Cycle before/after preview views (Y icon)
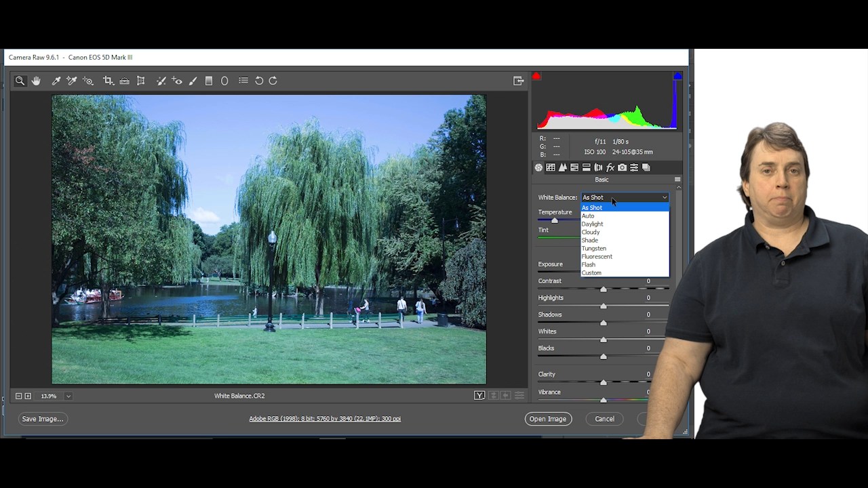This screenshot has height=488, width=868. tap(479, 396)
